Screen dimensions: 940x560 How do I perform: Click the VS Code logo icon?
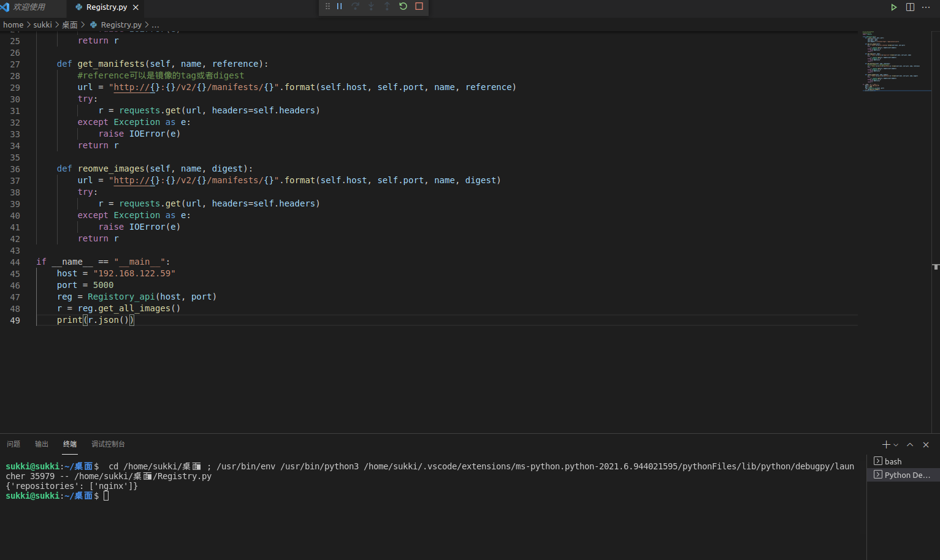[5, 7]
